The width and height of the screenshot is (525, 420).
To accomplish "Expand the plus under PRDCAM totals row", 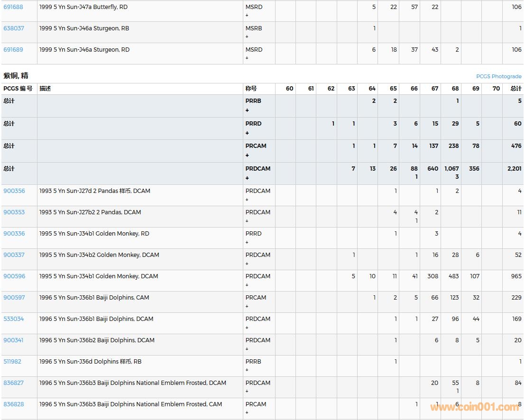I will point(247,178).
